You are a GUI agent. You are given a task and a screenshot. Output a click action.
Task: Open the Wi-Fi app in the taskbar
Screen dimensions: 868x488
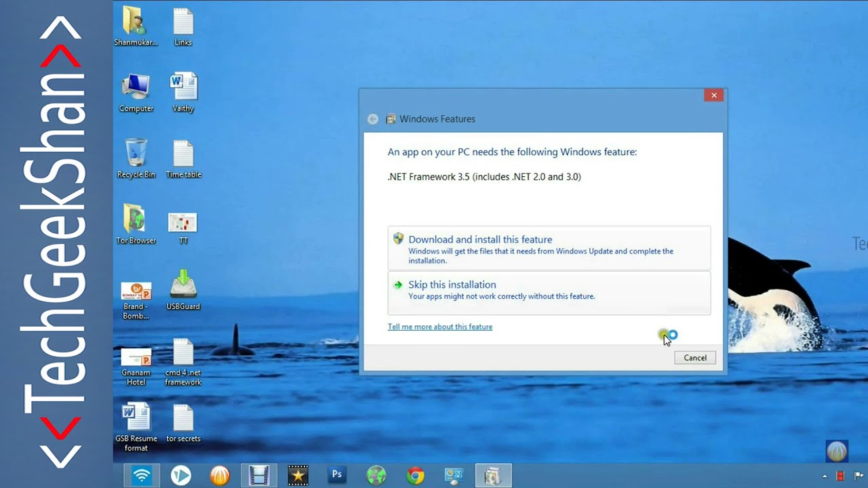142,476
